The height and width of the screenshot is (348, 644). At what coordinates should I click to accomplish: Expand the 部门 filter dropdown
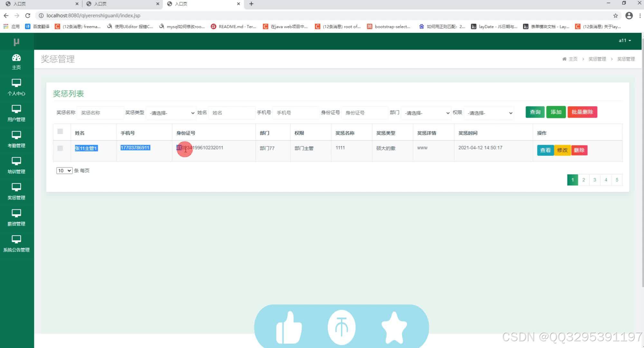426,113
